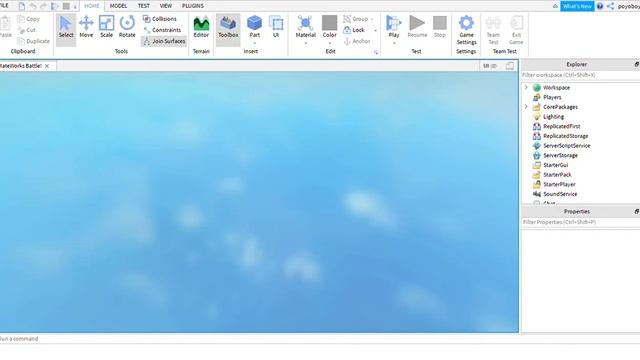Click the Undo arrow in quick access bar
The height and width of the screenshot is (360, 640).
tap(33, 6)
